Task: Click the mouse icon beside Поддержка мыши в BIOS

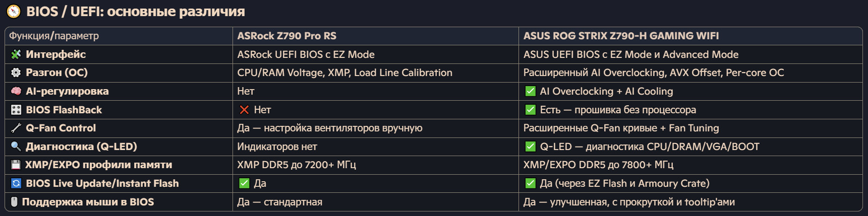Action: [x=14, y=202]
